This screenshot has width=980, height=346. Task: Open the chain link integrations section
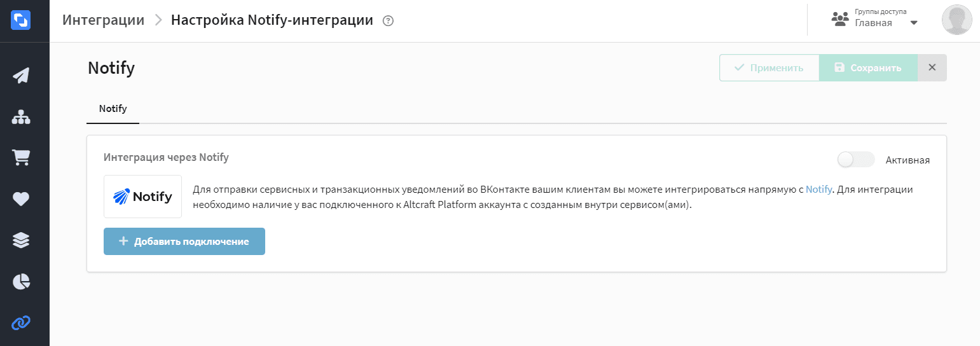(x=21, y=322)
